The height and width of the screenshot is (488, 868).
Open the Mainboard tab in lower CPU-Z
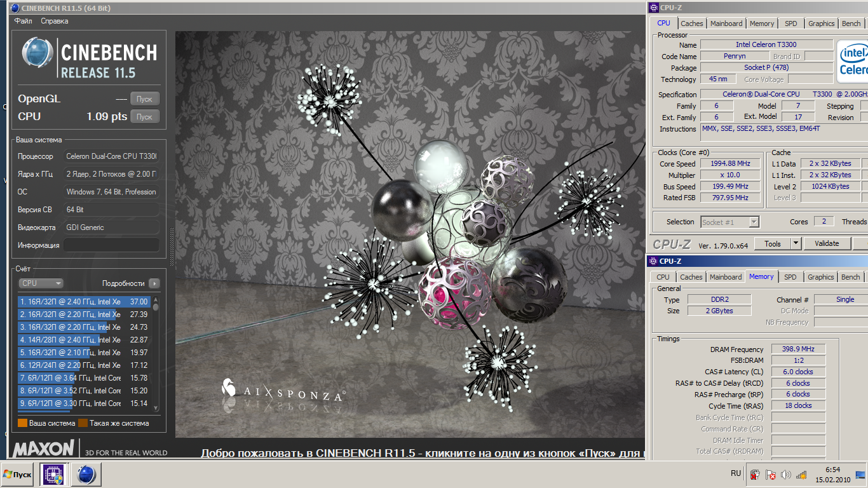click(726, 277)
